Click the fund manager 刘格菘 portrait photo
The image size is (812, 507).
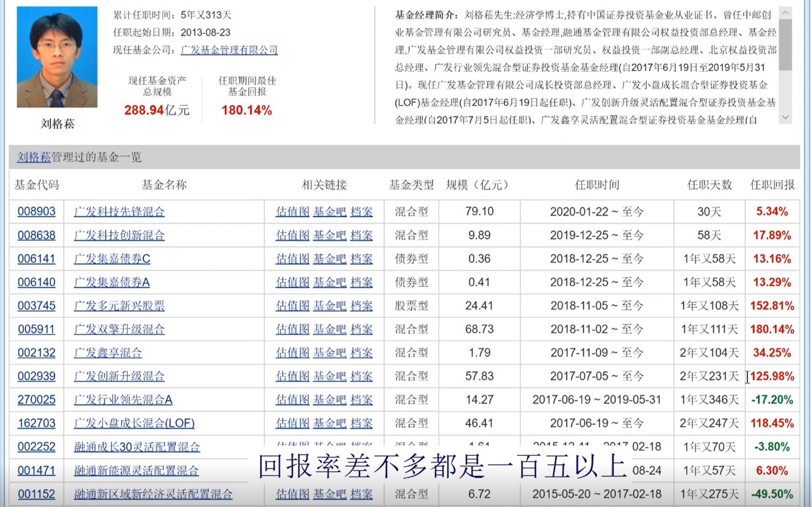(57, 57)
